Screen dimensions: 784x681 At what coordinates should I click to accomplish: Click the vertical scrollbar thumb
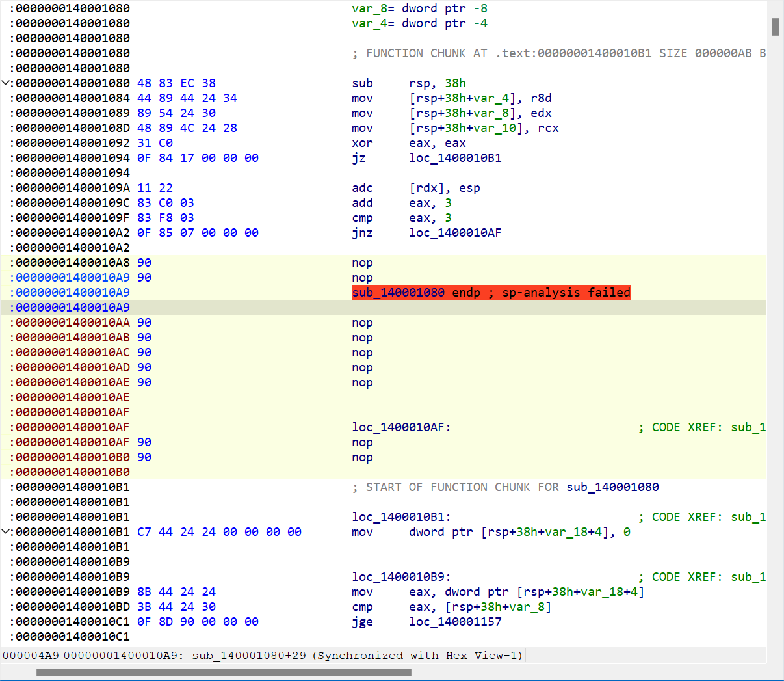coord(775,27)
